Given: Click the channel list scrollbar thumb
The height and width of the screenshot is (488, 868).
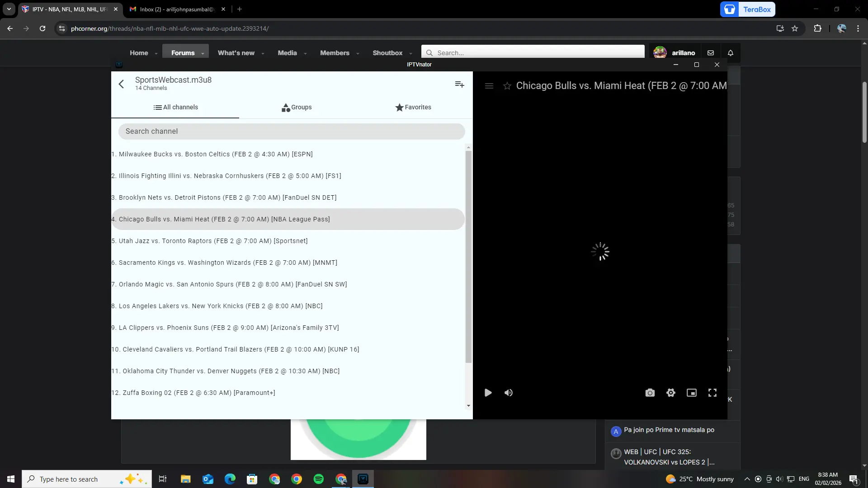Looking at the screenshot, I should pyautogui.click(x=468, y=257).
